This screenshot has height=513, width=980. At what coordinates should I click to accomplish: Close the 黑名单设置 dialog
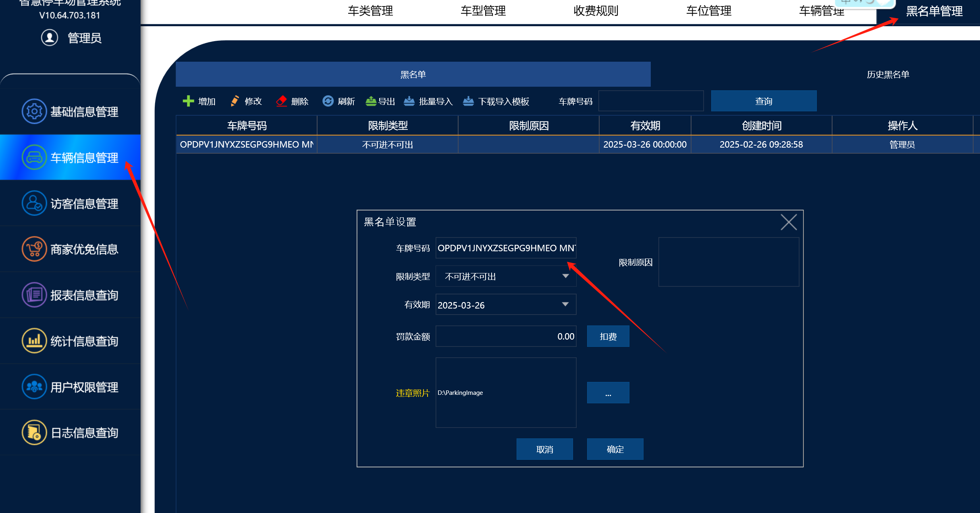point(789,222)
